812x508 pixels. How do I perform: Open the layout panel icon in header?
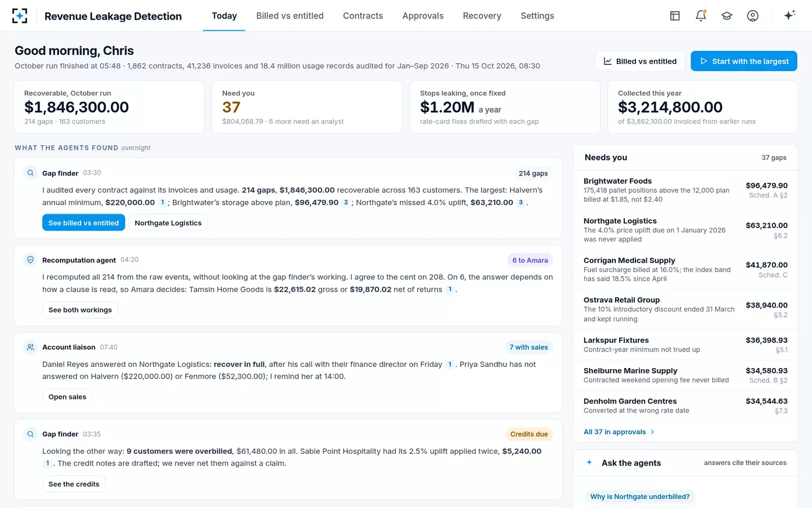675,16
